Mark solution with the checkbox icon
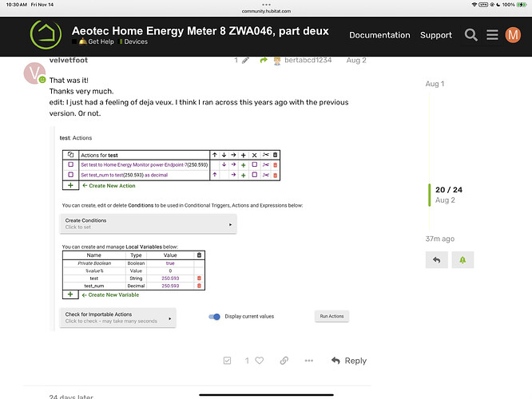This screenshot has height=399, width=532. pyautogui.click(x=228, y=361)
